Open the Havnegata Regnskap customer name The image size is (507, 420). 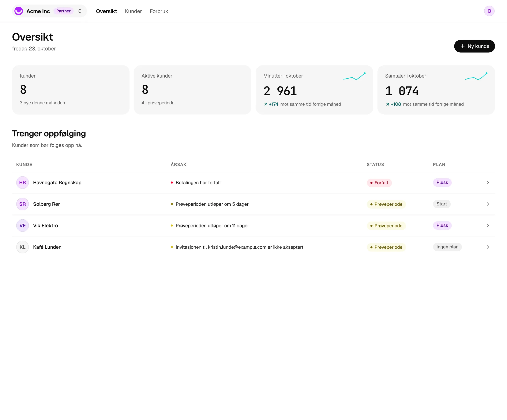(57, 183)
